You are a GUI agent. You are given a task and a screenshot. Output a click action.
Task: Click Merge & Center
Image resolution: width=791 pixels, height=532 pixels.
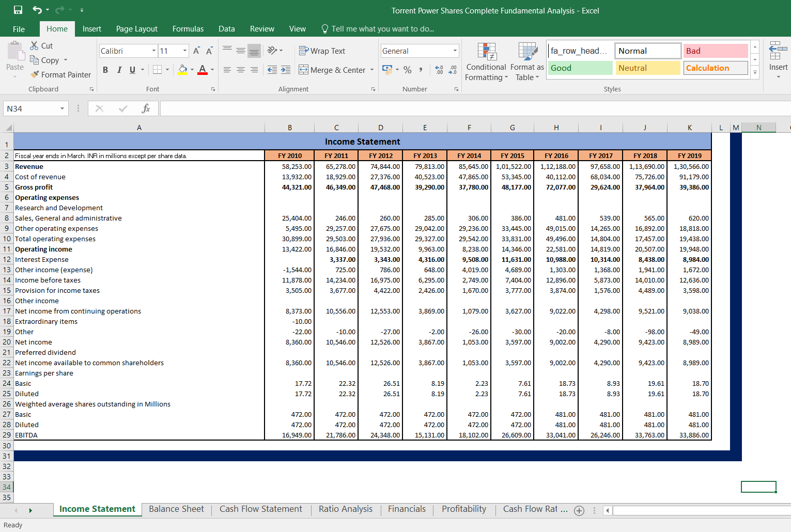(x=332, y=70)
